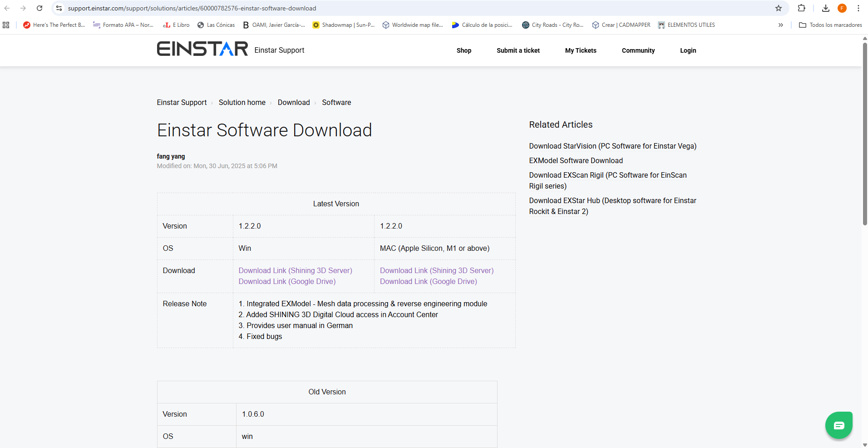Reload the page with the refresh icon
Image resolution: width=868 pixels, height=448 pixels.
point(39,8)
